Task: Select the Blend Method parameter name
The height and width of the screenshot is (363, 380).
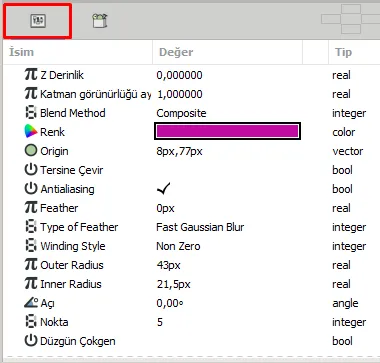Action: (x=73, y=113)
